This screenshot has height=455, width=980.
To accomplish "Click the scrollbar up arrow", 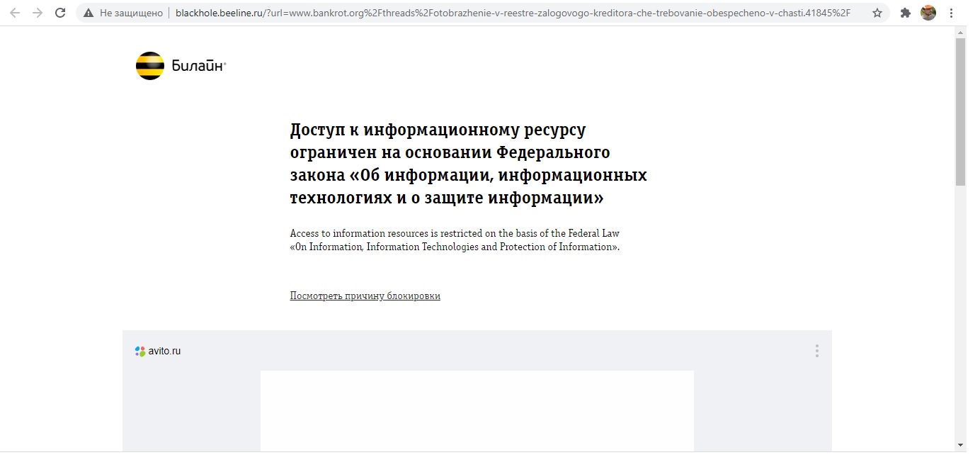I will (960, 32).
